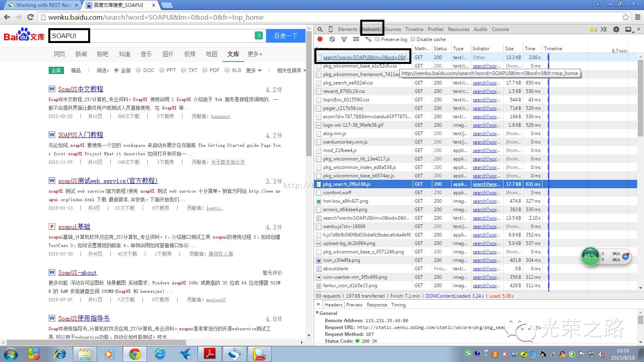Go to the 新闻 search category

tap(81, 54)
